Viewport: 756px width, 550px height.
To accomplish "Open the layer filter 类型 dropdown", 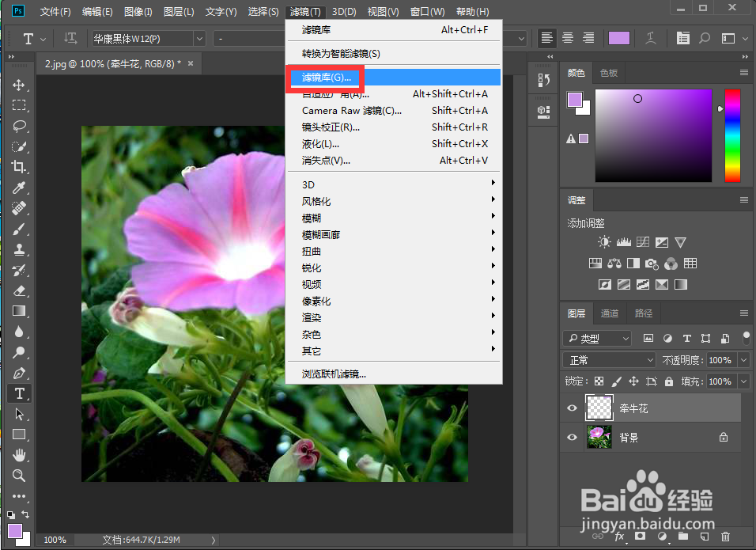I will coord(597,339).
